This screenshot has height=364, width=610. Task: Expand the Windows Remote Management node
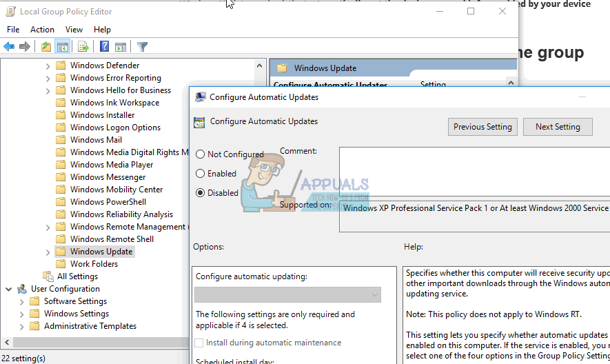pos(48,228)
